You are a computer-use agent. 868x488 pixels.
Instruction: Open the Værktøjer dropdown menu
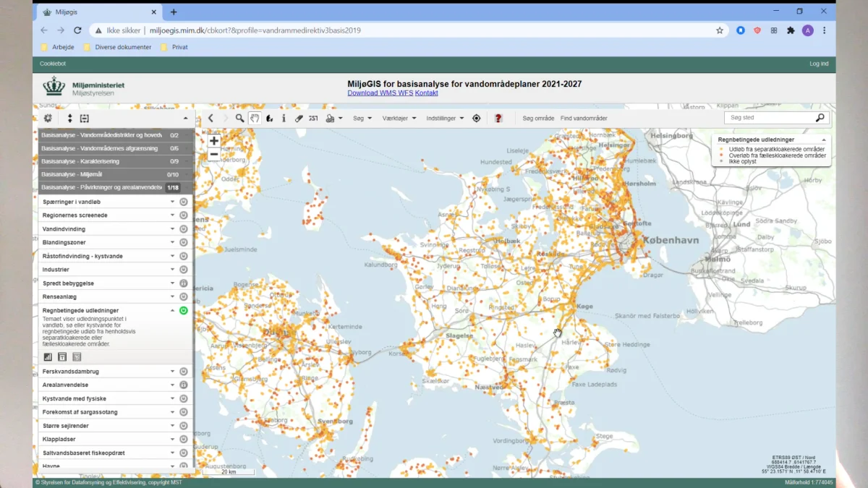(x=399, y=118)
